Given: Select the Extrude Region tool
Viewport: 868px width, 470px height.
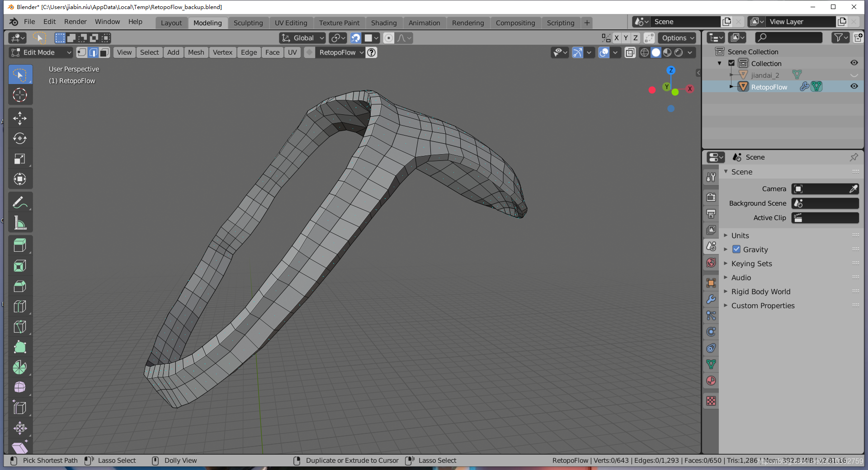Looking at the screenshot, I should pyautogui.click(x=20, y=245).
